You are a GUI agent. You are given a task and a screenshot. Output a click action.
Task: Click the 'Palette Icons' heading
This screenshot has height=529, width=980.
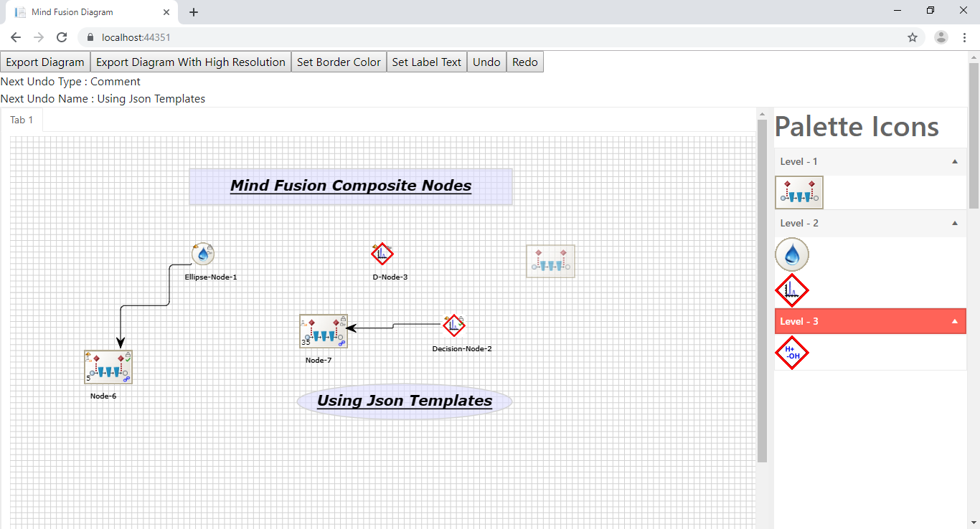coord(857,127)
